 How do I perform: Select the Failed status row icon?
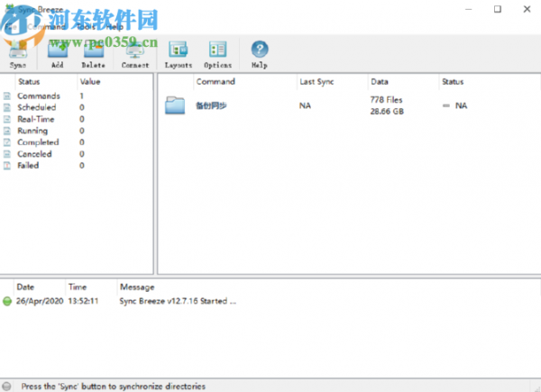click(x=7, y=166)
